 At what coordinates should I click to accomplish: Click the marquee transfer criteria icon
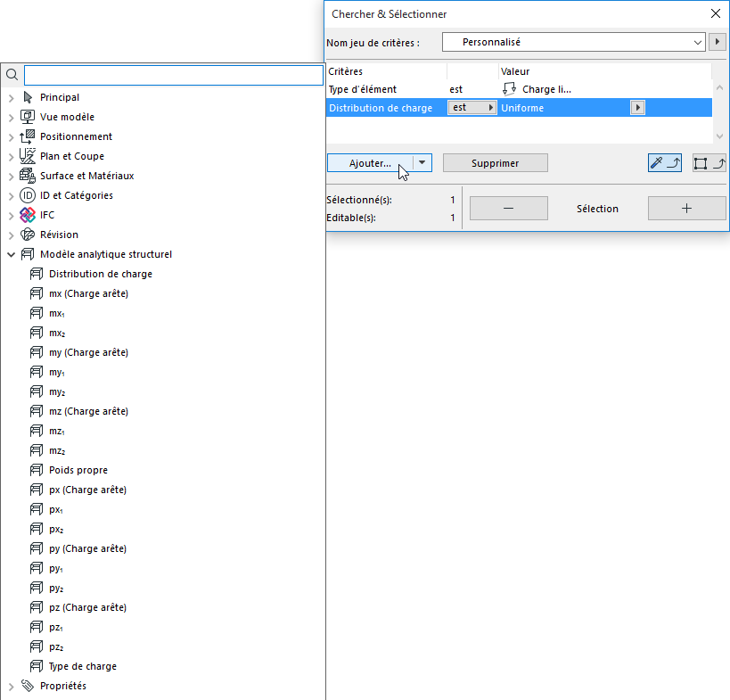pyautogui.click(x=709, y=163)
